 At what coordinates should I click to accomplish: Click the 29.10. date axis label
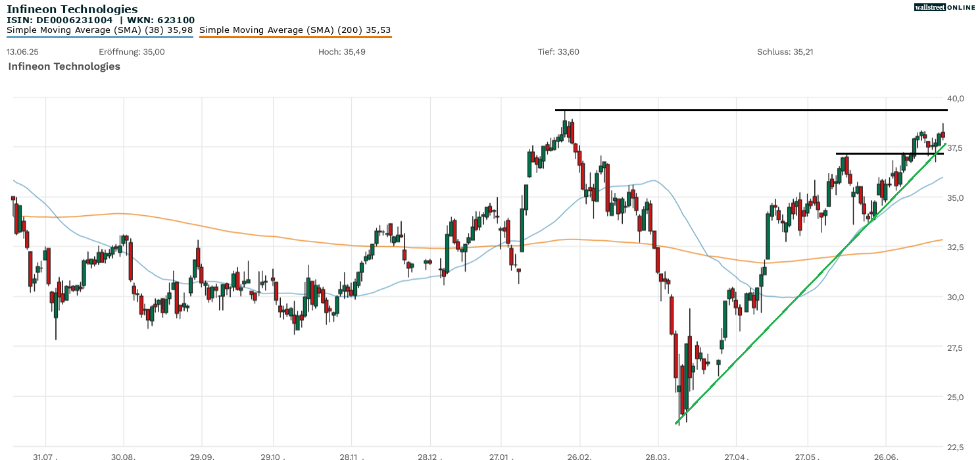pyautogui.click(x=272, y=456)
